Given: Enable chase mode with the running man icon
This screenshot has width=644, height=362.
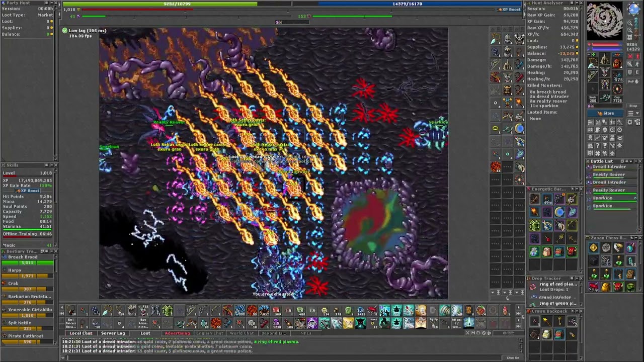Looking at the screenshot, I should [x=636, y=64].
